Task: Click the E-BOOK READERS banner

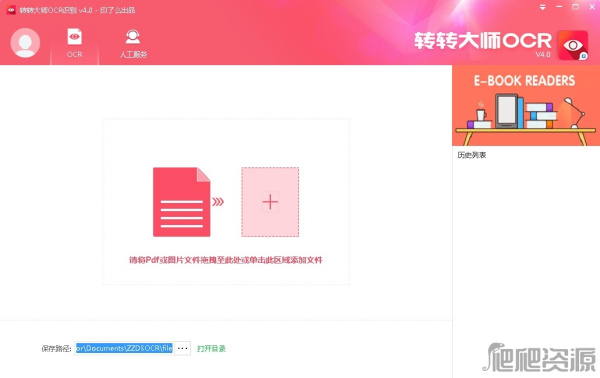Action: pos(526,106)
